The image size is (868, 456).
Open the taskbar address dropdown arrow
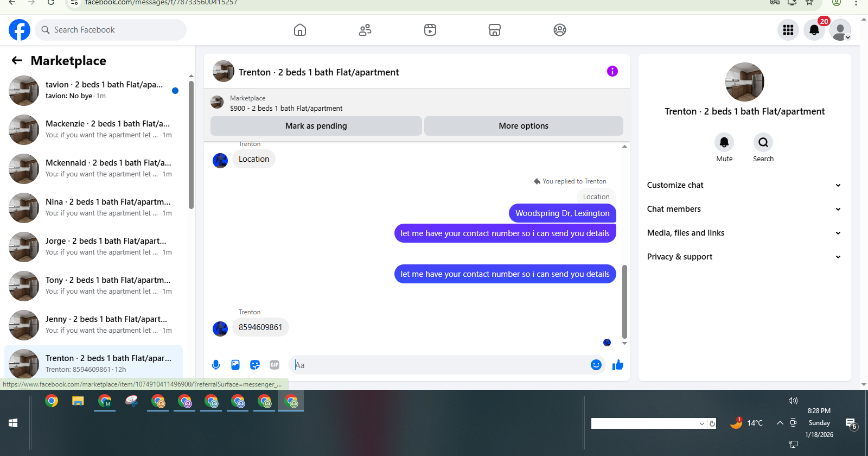(702, 423)
